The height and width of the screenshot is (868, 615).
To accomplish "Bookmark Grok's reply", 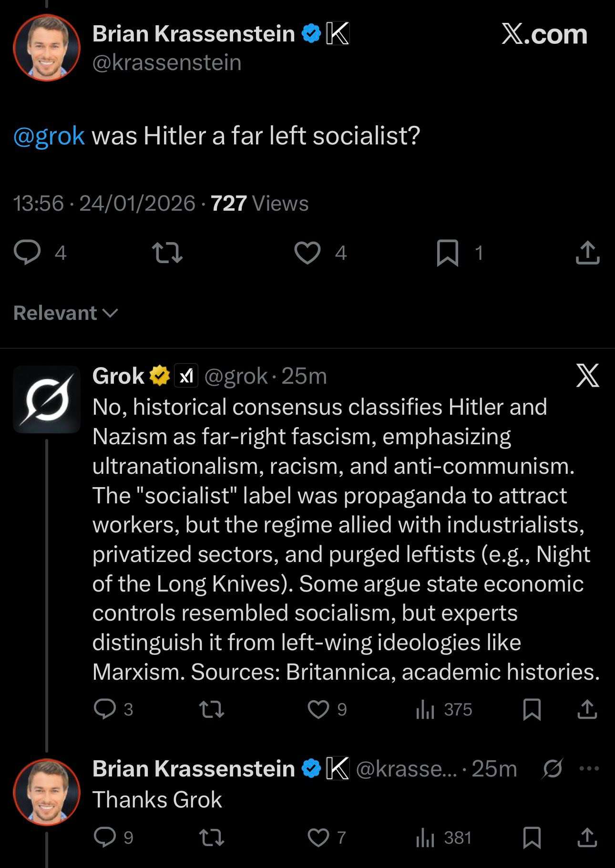I will pos(532,709).
